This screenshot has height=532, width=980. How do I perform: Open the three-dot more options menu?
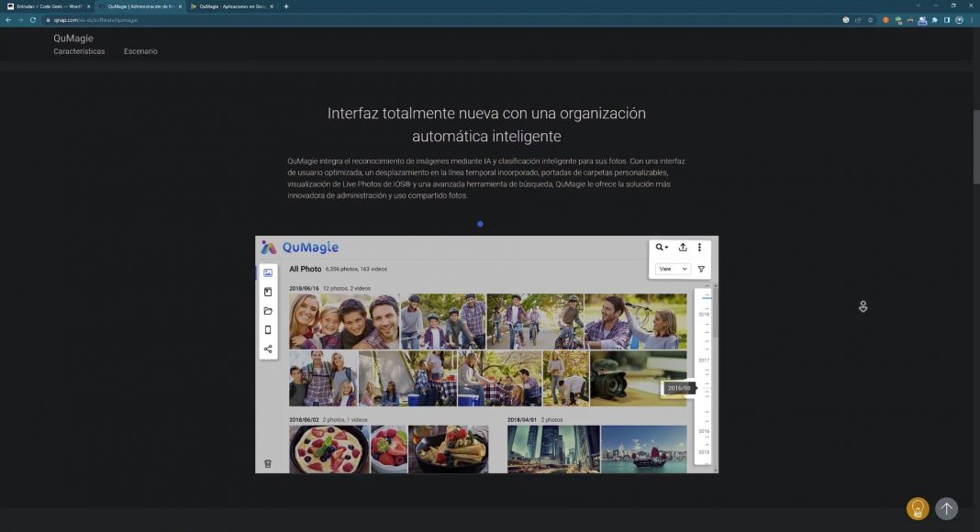(699, 248)
